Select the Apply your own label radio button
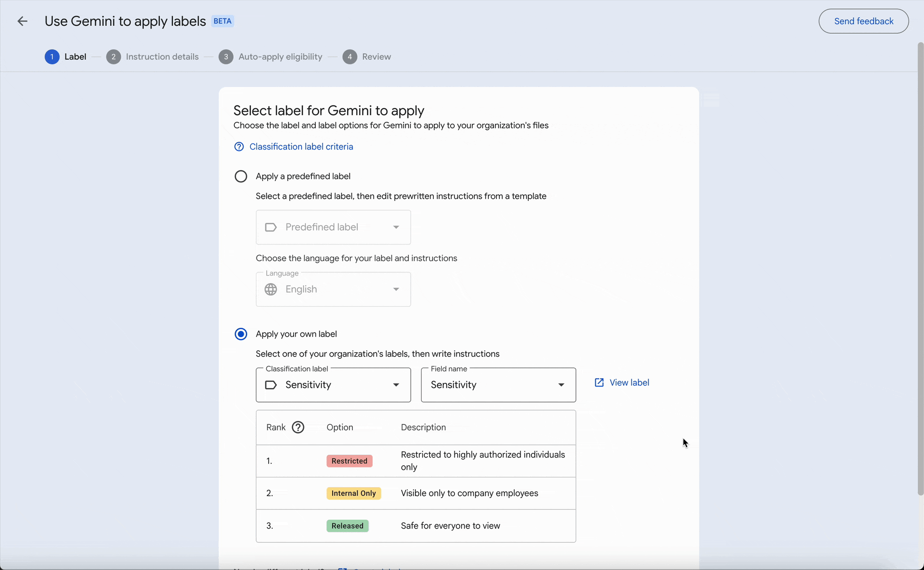This screenshot has width=924, height=570. [x=241, y=334]
